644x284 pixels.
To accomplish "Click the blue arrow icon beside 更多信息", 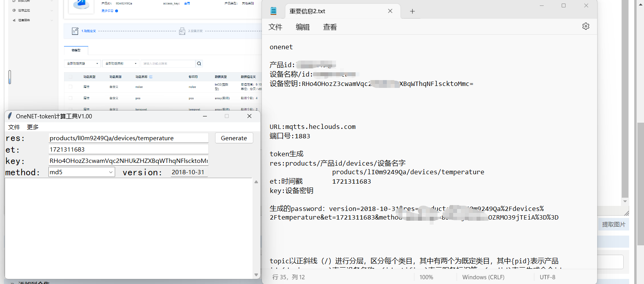I will click(x=116, y=11).
